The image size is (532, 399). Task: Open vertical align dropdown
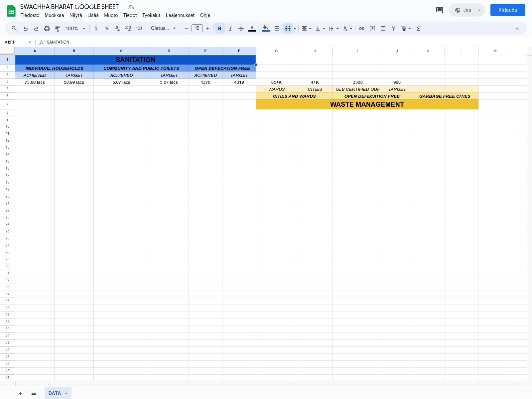click(x=321, y=29)
